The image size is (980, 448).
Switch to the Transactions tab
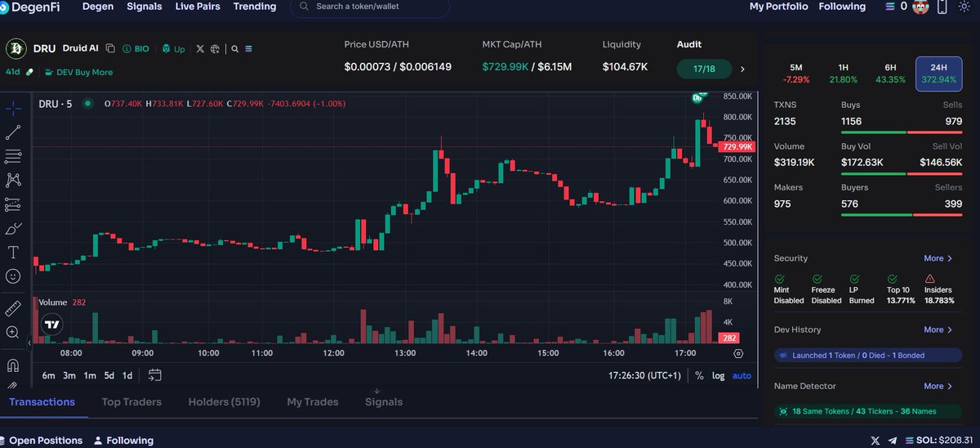coord(42,401)
